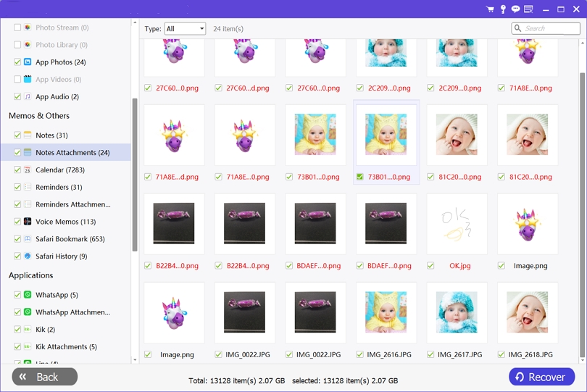Image resolution: width=587 pixels, height=392 pixels.
Task: Click the key registration icon
Action: click(503, 9)
